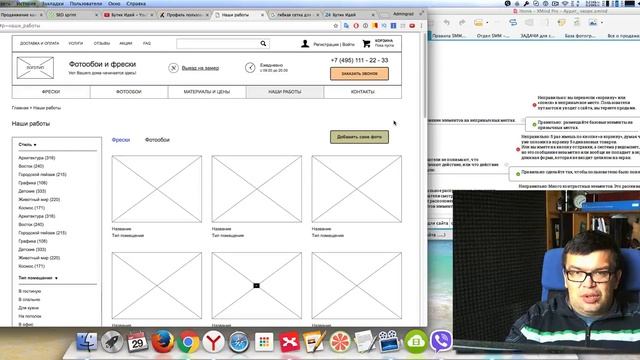Expand the Тип помещения filter dropdown
Image resolution: width=640 pixels, height=360 pixels.
point(38,278)
